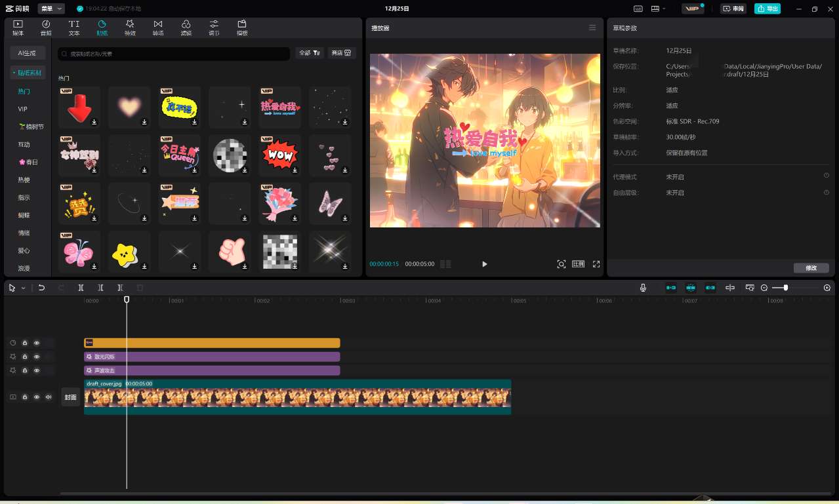Click the timeline zoom slider handle
Screen dimensions: 839x504
(785, 288)
